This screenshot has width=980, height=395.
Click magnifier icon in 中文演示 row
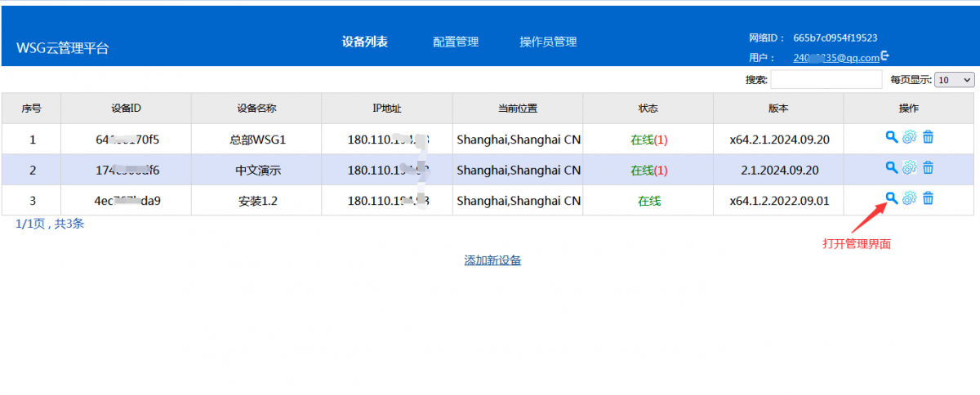pyautogui.click(x=892, y=167)
